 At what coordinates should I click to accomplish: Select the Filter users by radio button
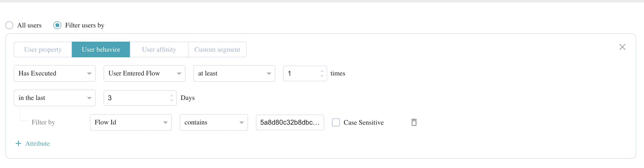(57, 25)
